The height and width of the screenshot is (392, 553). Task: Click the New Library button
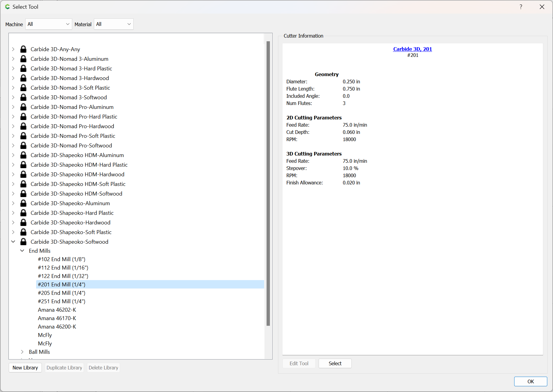(25, 368)
